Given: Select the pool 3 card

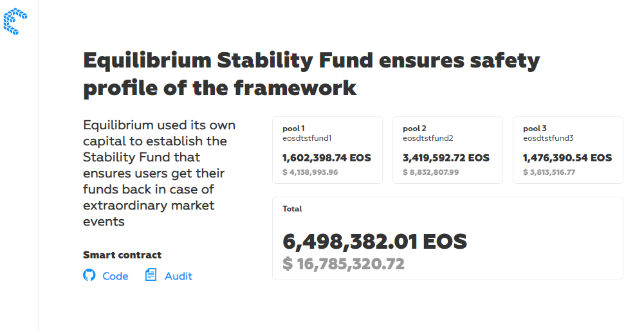Looking at the screenshot, I should (x=568, y=150).
